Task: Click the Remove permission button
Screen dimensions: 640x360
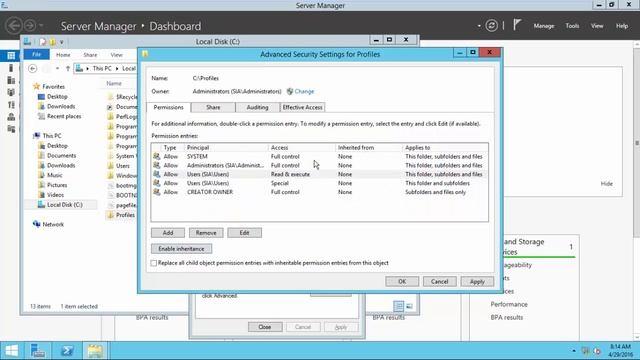Action: point(206,233)
